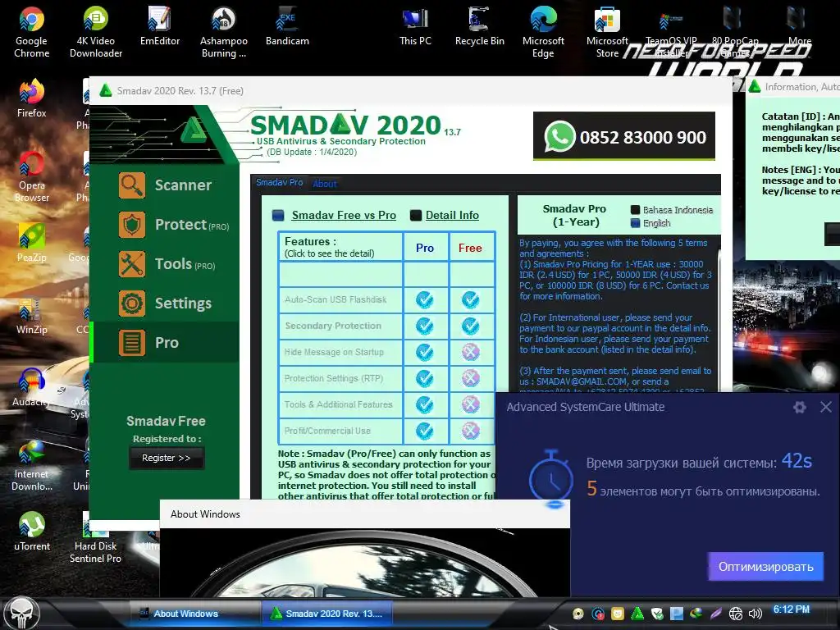840x630 pixels.
Task: Activate Smadav 2020 taskbar button
Action: click(x=328, y=614)
